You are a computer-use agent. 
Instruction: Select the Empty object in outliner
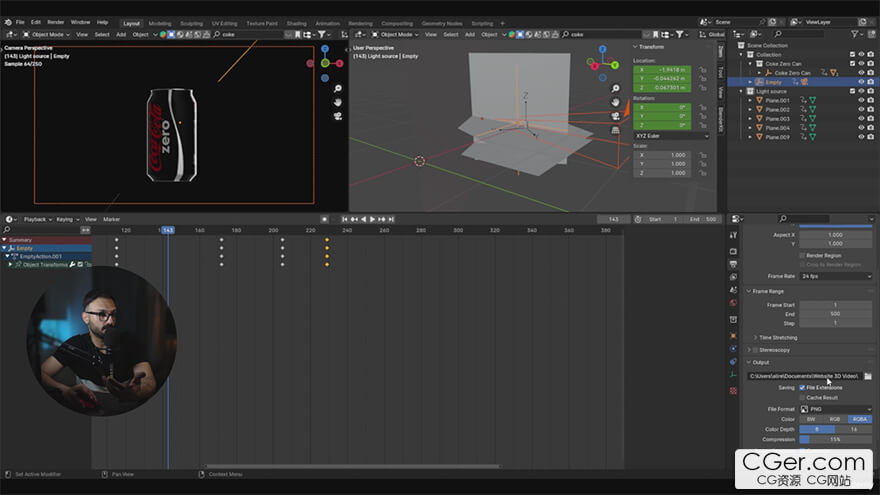pos(773,82)
